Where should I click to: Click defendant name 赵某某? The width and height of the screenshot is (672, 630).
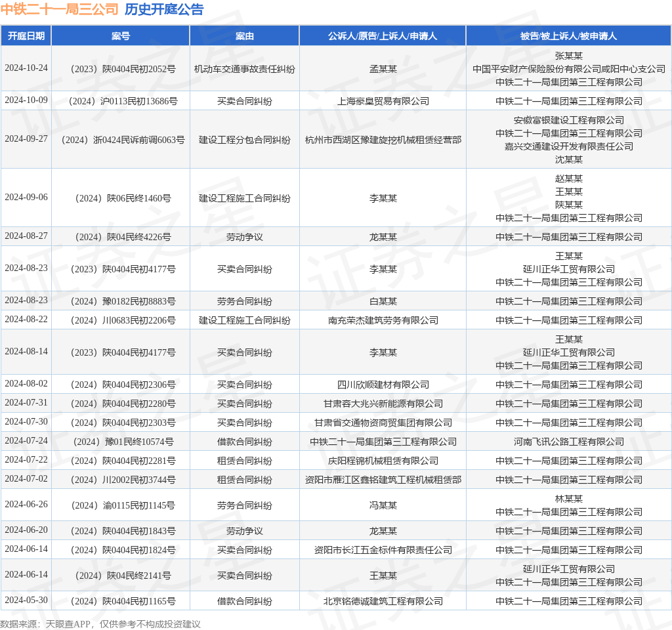coord(569,178)
